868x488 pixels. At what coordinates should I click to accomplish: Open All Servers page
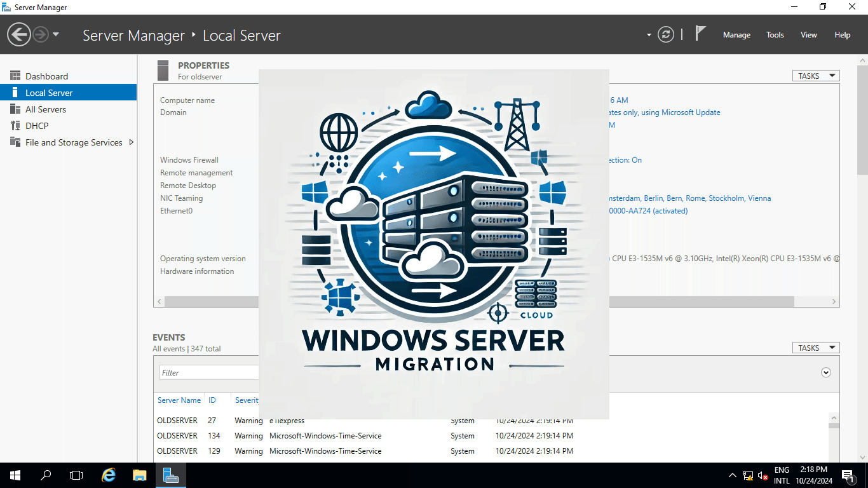[x=68, y=109]
